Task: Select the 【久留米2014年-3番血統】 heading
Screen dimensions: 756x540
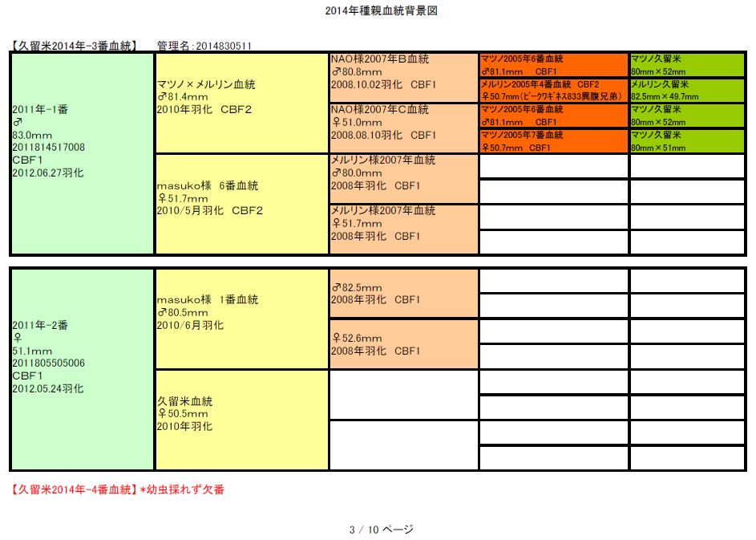Action: (74, 46)
